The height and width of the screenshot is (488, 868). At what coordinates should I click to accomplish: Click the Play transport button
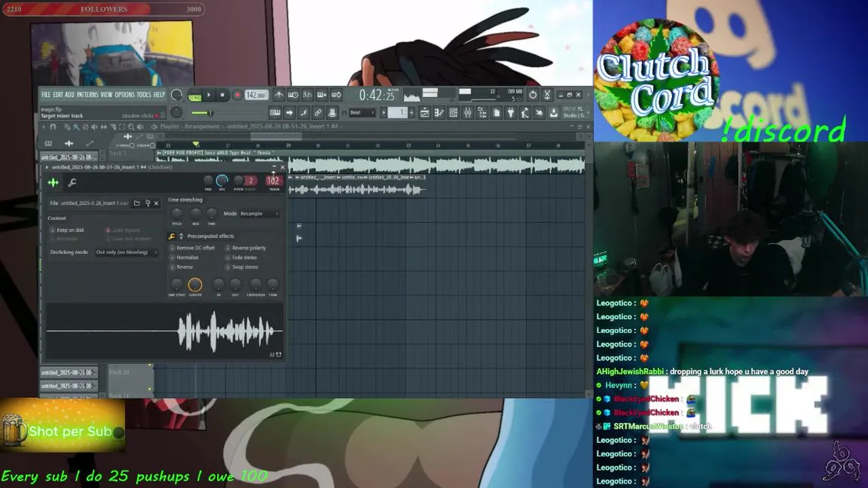209,96
